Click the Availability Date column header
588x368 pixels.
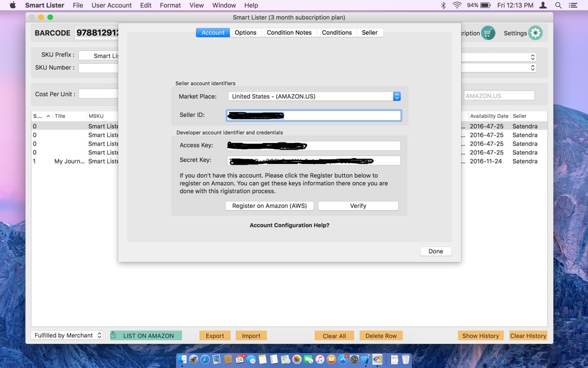click(489, 116)
